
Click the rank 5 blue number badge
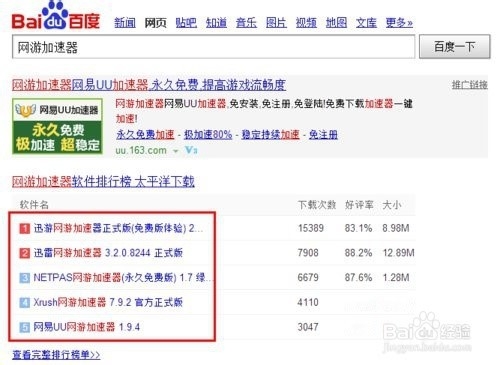point(25,327)
